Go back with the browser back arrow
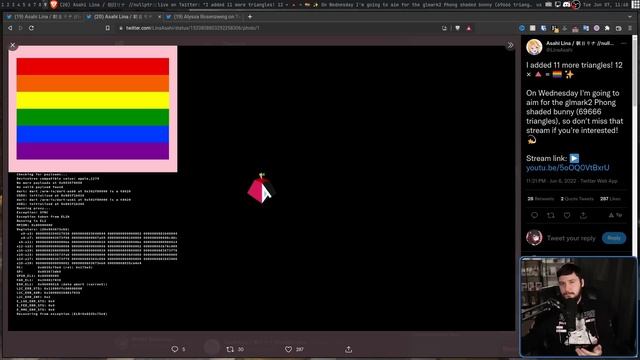This screenshot has width=640, height=360. (x=10, y=28)
